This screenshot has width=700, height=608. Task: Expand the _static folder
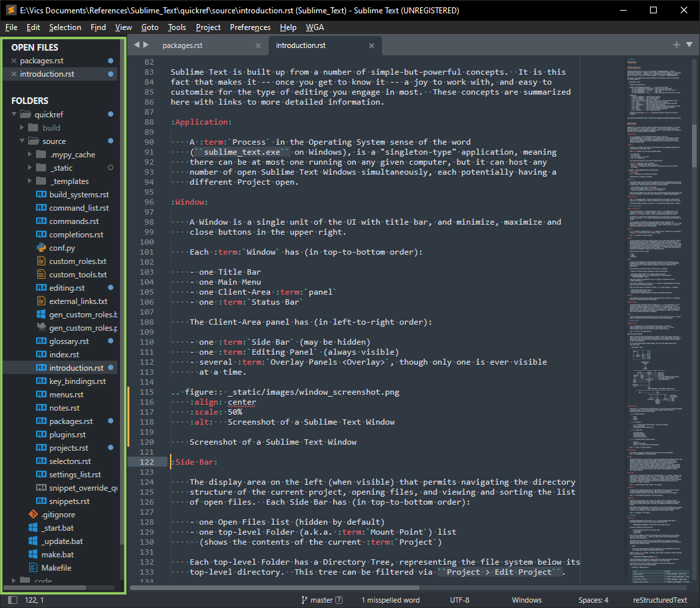click(x=31, y=168)
